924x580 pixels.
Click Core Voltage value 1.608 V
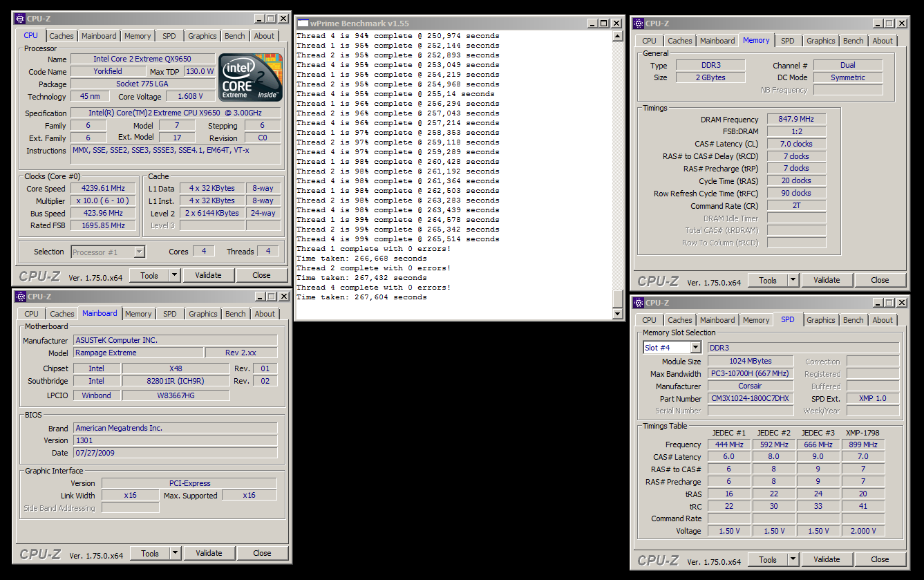click(190, 97)
